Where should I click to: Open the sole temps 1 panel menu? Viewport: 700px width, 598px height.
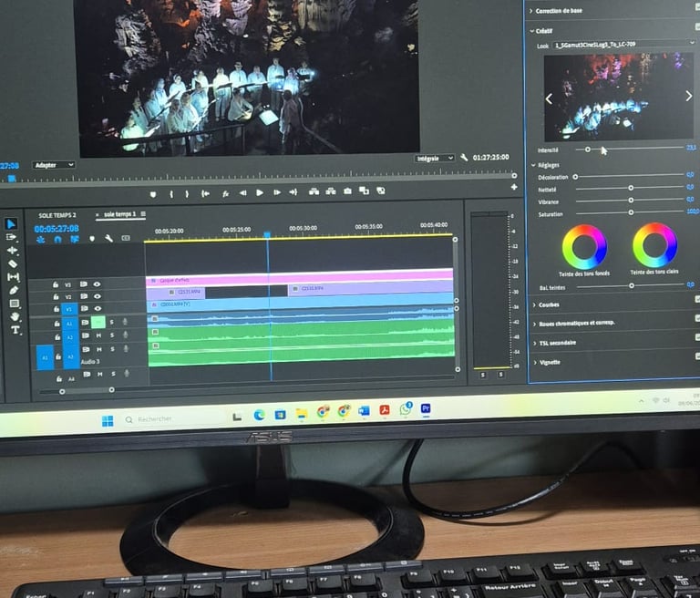click(x=143, y=214)
